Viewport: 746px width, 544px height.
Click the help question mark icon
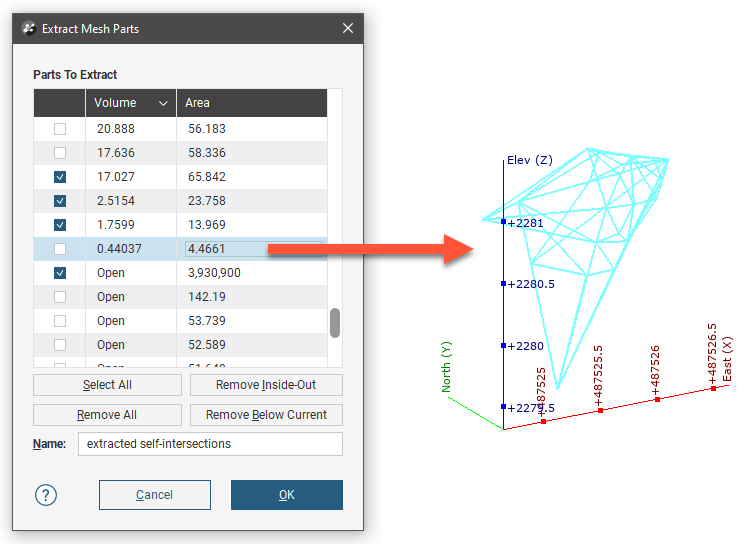[x=46, y=495]
